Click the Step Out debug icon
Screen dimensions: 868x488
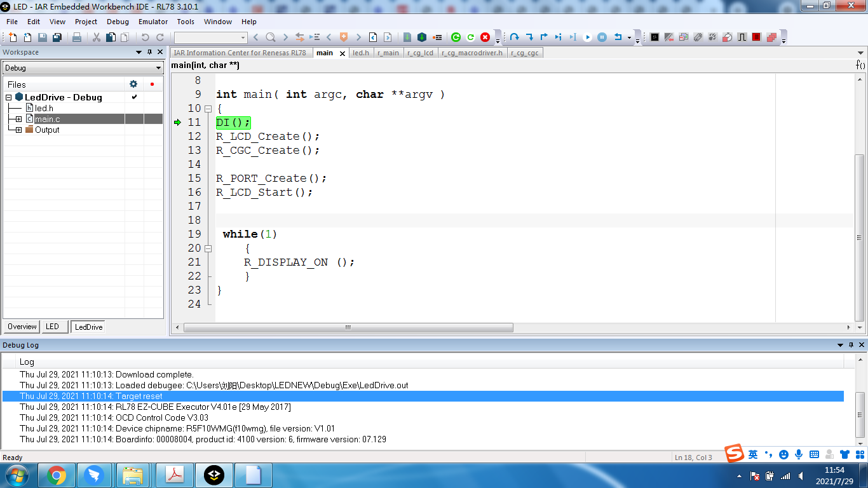544,37
